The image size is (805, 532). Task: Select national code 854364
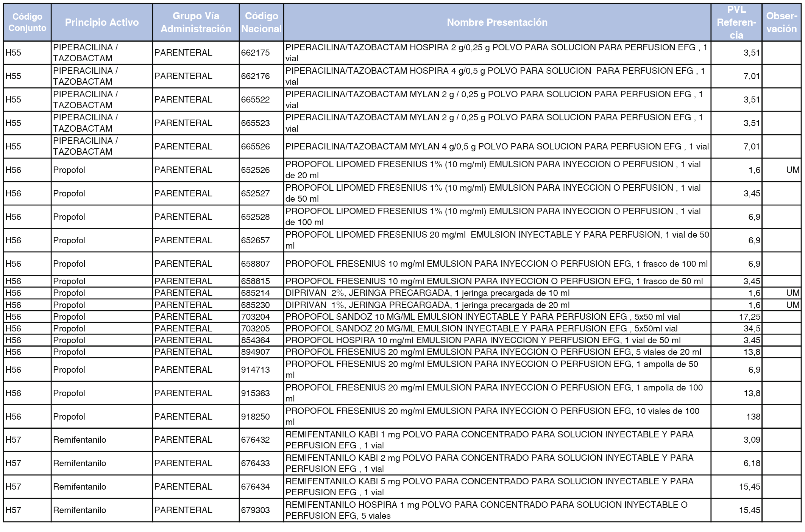[256, 340]
